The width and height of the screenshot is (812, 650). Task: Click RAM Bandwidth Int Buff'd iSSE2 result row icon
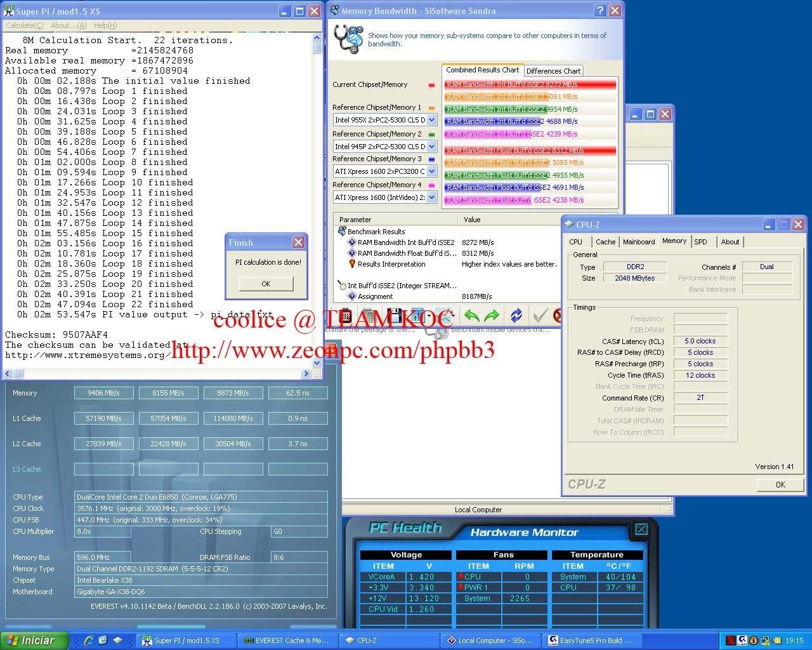pyautogui.click(x=352, y=242)
